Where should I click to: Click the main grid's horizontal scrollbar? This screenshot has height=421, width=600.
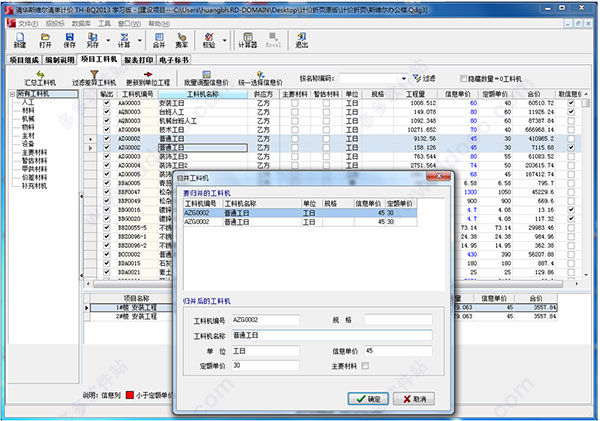click(x=327, y=284)
